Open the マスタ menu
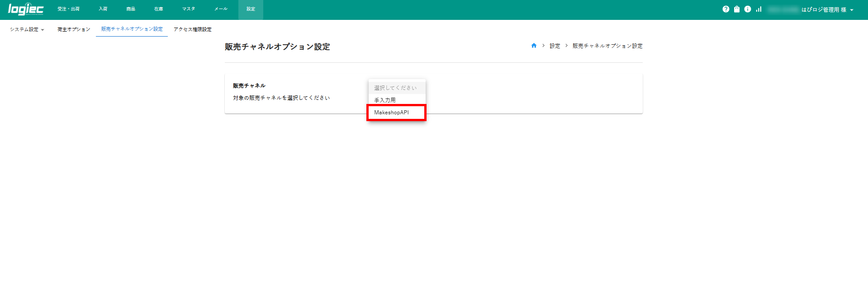The width and height of the screenshot is (868, 301). [x=189, y=9]
